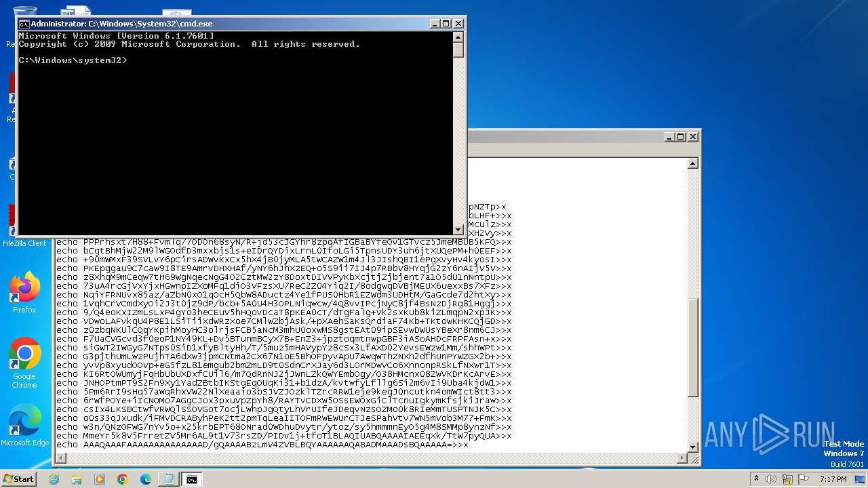Click the echo line starting PKEpggau9C7caw9
The height and width of the screenshot is (488, 868).
point(284,268)
